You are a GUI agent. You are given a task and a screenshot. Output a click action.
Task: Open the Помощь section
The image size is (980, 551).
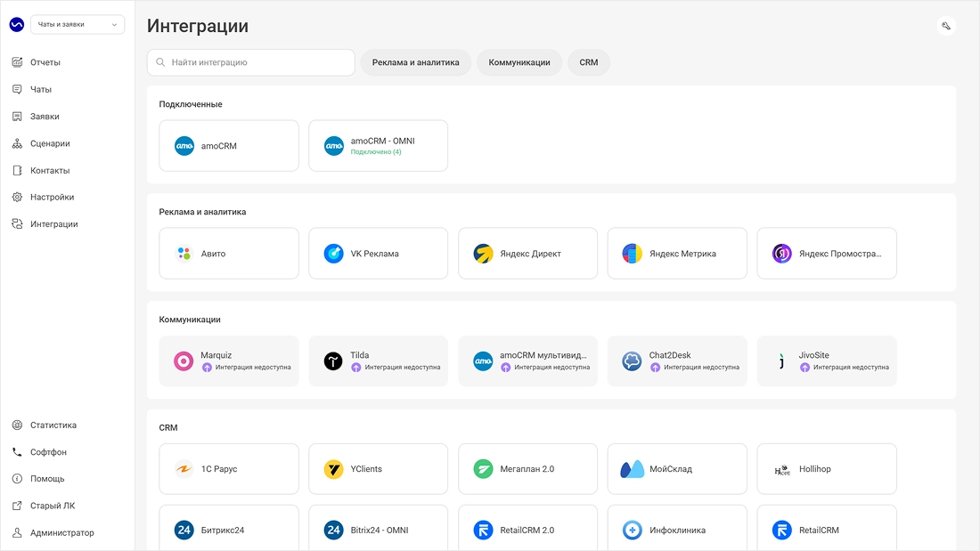[x=47, y=479]
